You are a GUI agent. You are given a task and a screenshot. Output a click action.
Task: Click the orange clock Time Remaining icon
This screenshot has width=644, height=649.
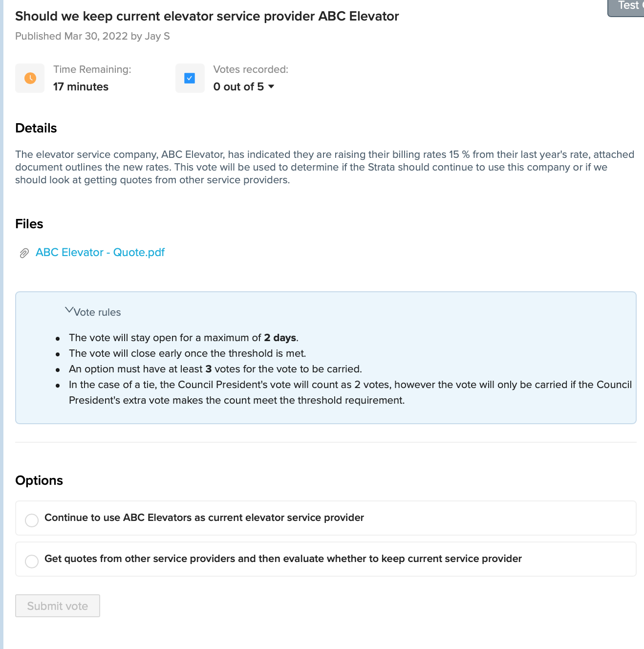(x=30, y=78)
